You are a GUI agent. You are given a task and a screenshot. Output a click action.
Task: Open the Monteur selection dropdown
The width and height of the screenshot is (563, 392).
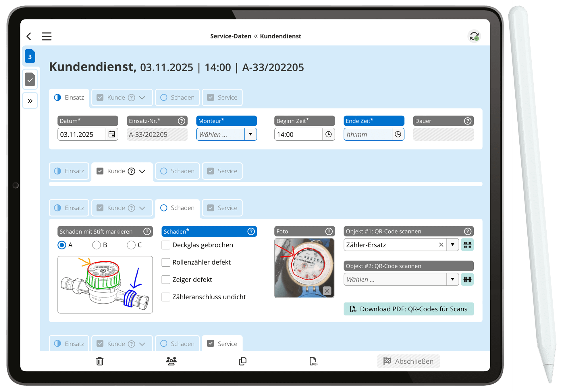(x=250, y=134)
